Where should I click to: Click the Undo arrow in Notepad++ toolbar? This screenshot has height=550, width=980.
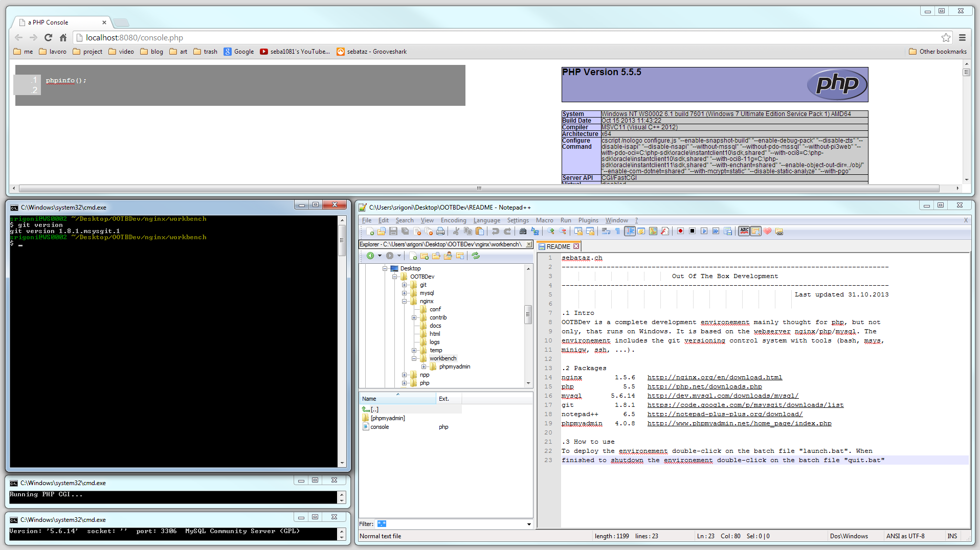[x=495, y=232]
